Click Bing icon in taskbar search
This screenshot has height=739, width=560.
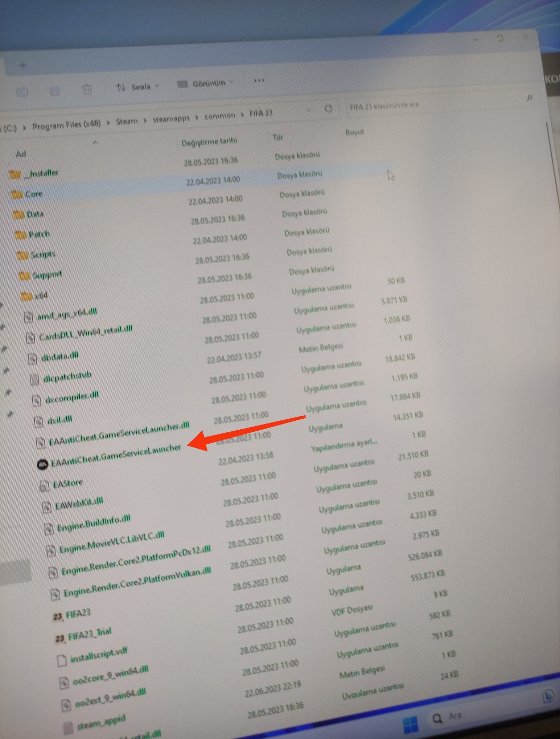547,697
